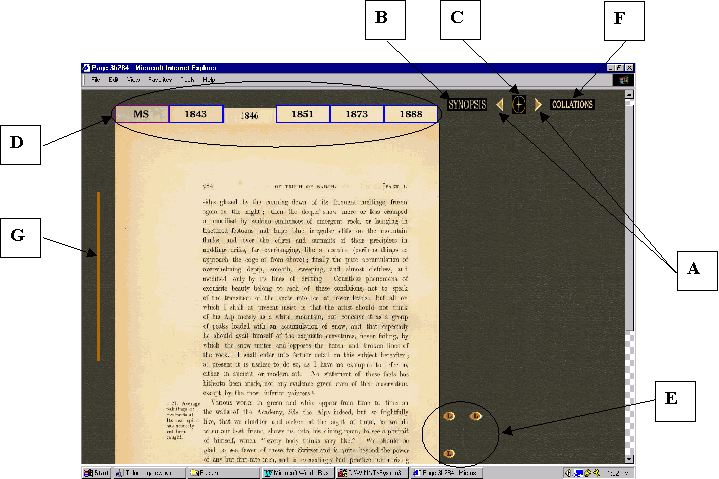
Task: Go to previous page with left arrow
Action: coord(500,105)
